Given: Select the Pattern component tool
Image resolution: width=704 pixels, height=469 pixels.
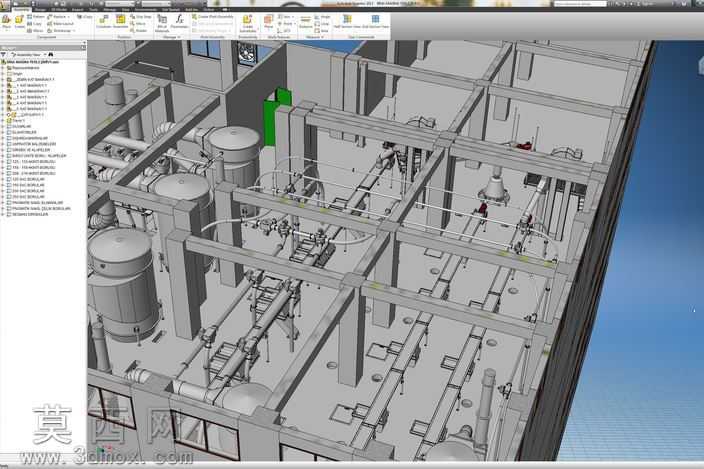Looking at the screenshot, I should pyautogui.click(x=36, y=17).
